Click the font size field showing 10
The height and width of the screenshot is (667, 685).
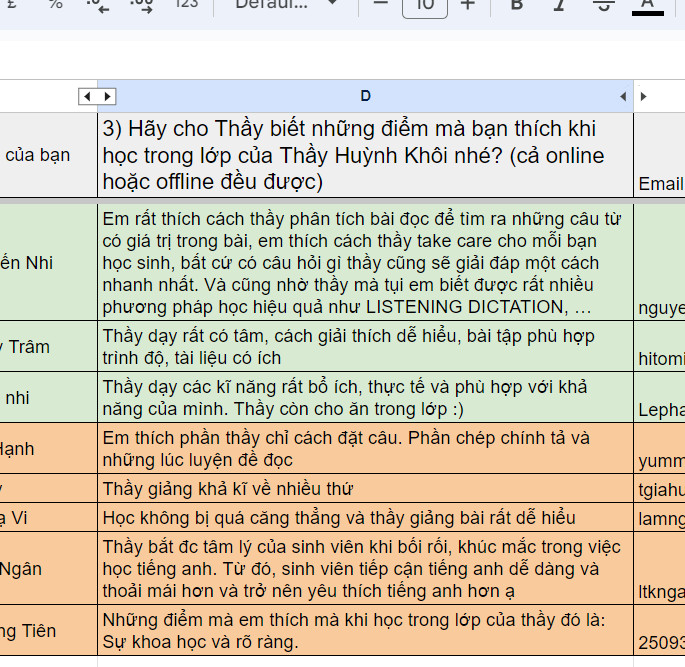point(425,5)
